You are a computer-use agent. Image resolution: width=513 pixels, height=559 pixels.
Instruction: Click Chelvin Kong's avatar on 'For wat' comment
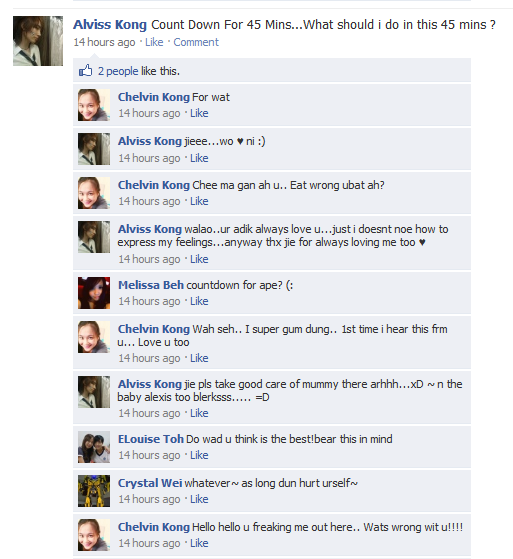point(94,105)
